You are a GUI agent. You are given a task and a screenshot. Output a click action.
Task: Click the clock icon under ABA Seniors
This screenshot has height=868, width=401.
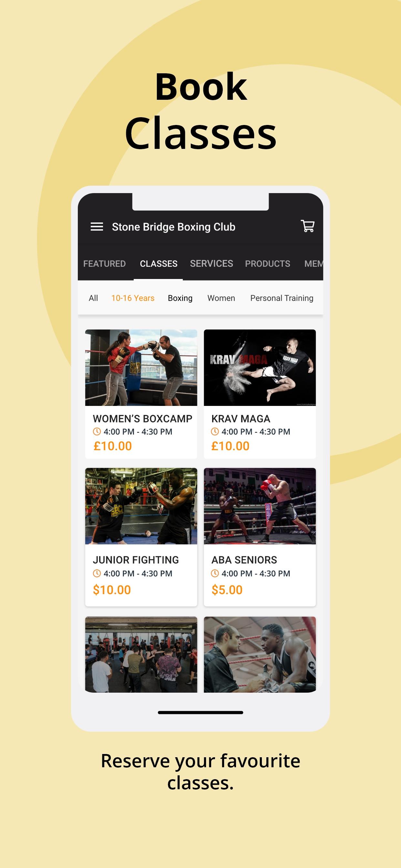tap(215, 573)
